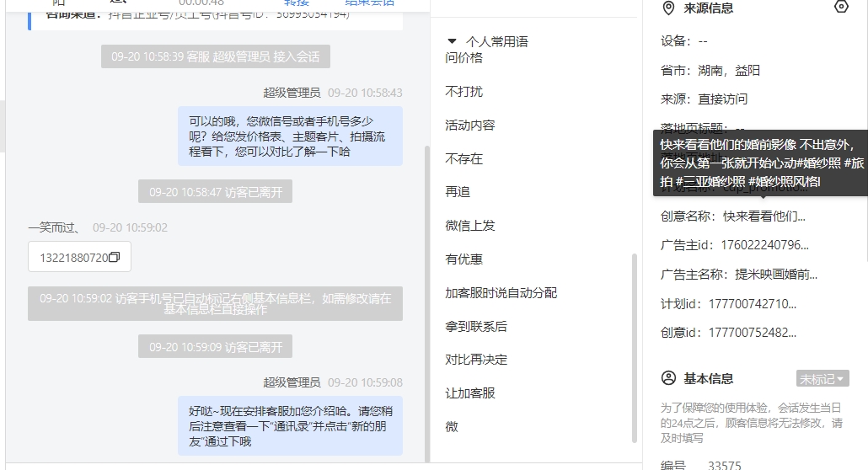Click the 10:58:47 访客已离开 notice
This screenshot has height=470, width=868.
216,191
